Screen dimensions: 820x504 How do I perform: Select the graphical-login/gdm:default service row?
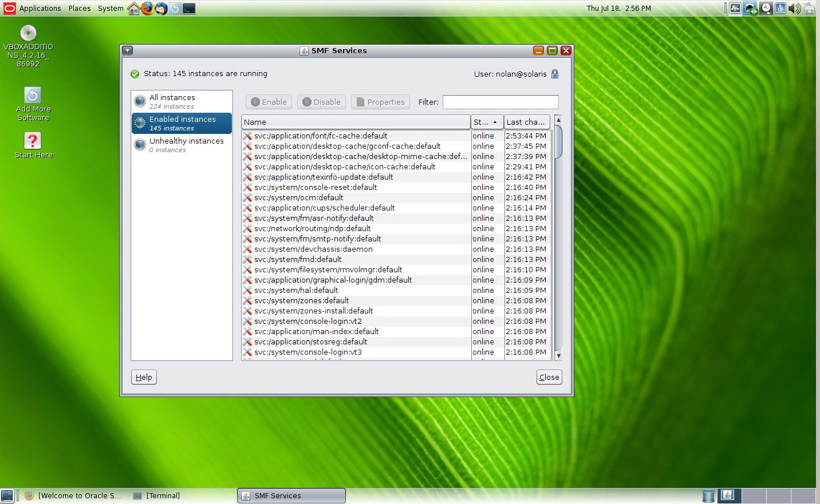(396, 280)
